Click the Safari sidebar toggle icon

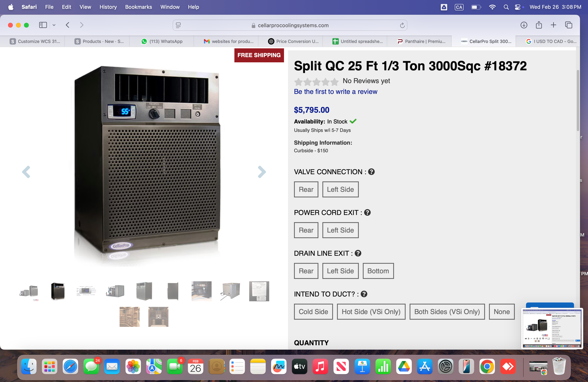43,25
